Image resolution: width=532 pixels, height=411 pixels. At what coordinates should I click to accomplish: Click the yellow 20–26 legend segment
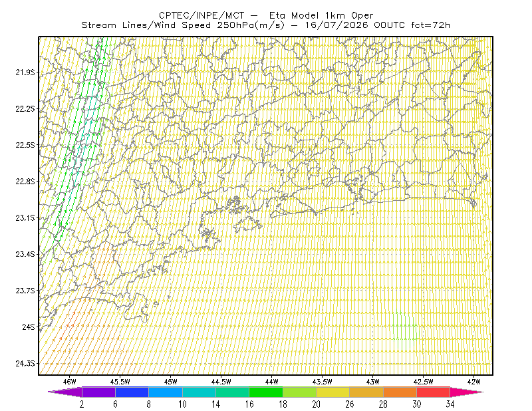click(x=333, y=392)
